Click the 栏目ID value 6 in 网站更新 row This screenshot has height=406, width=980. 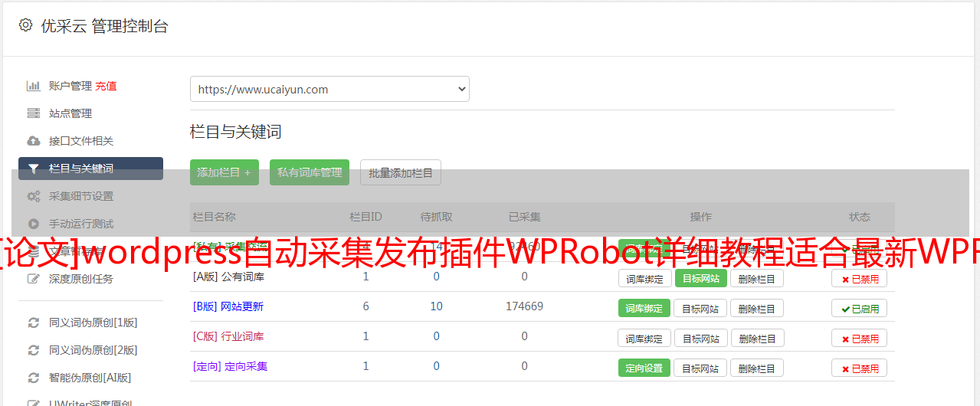pos(366,306)
